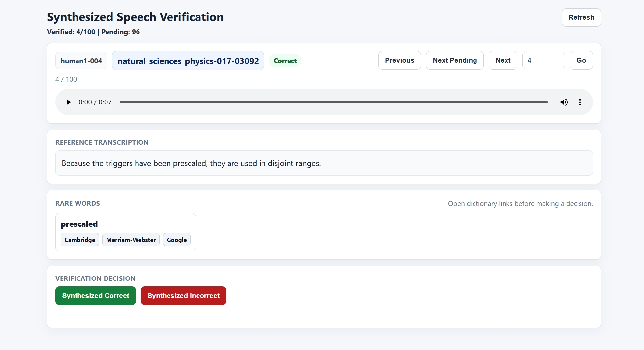The image size is (644, 350).
Task: Open Cambridge dictionary link for prescaled
Action: [80, 240]
